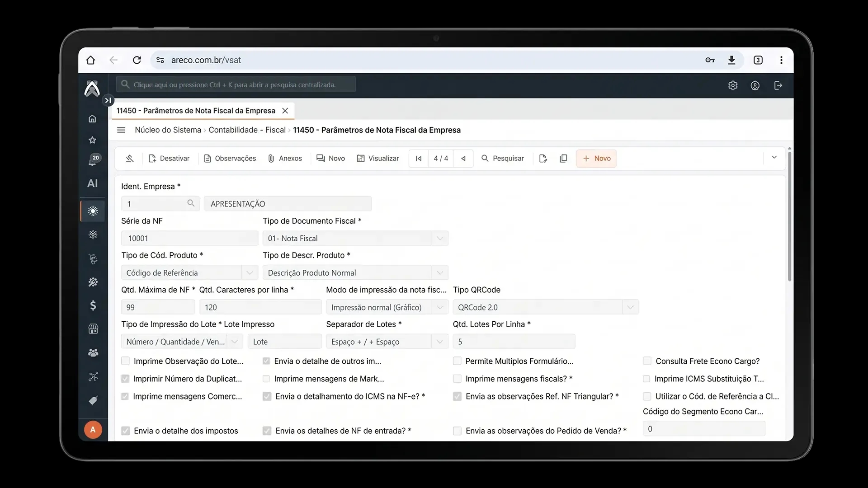
Task: Open sidebar Home icon
Action: 93,119
